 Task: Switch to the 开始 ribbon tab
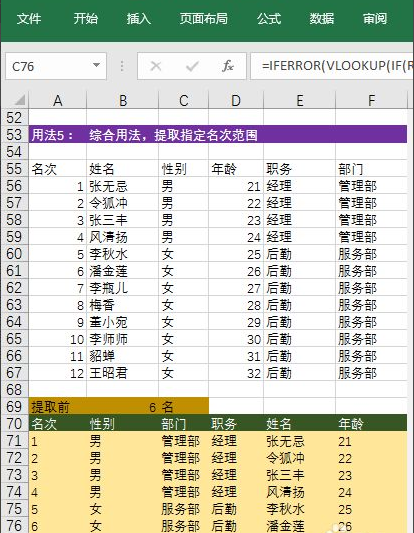[86, 18]
